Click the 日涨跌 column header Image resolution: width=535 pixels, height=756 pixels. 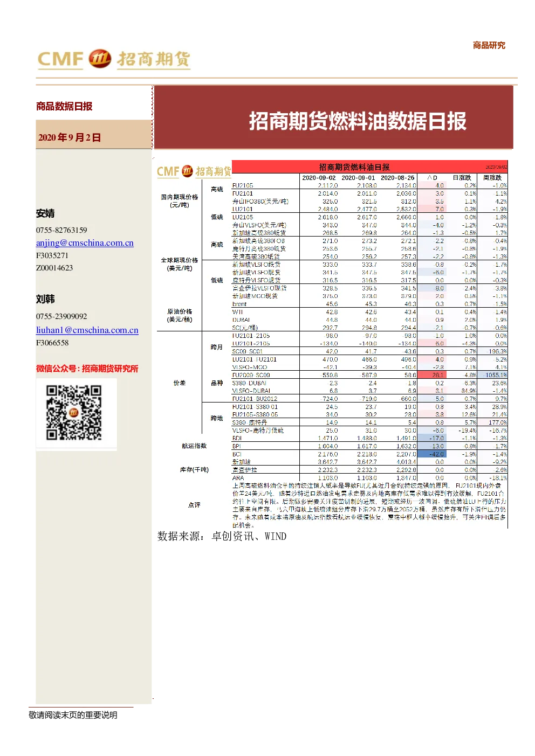pos(462,178)
